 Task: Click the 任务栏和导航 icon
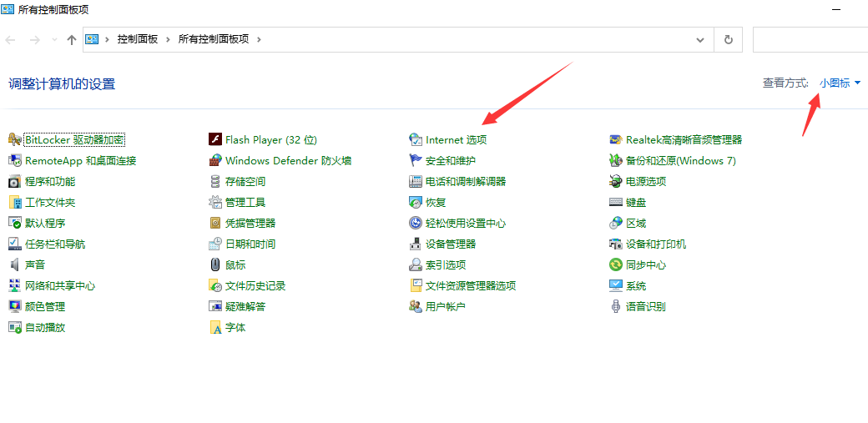tap(15, 244)
